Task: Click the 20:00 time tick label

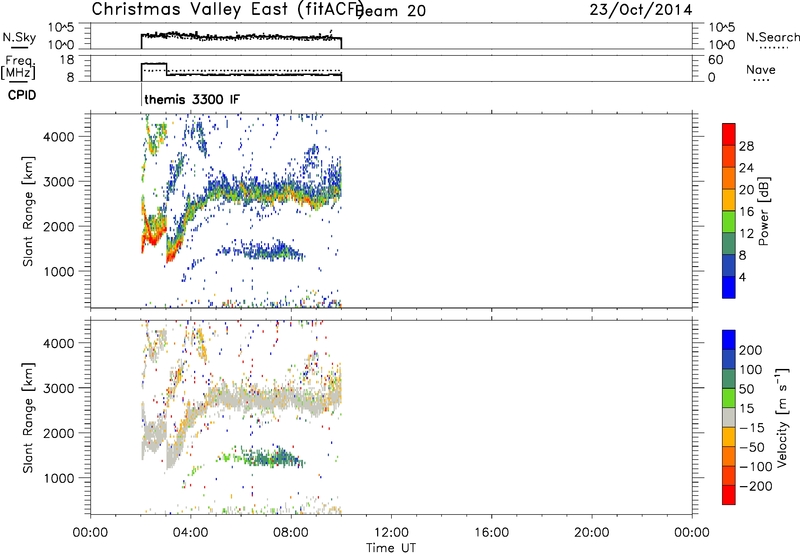Action: [x=592, y=533]
